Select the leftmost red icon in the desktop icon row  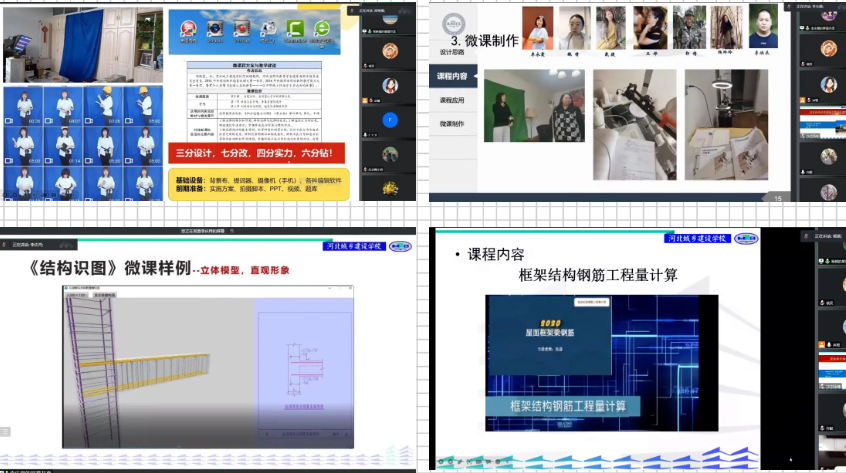point(188,28)
